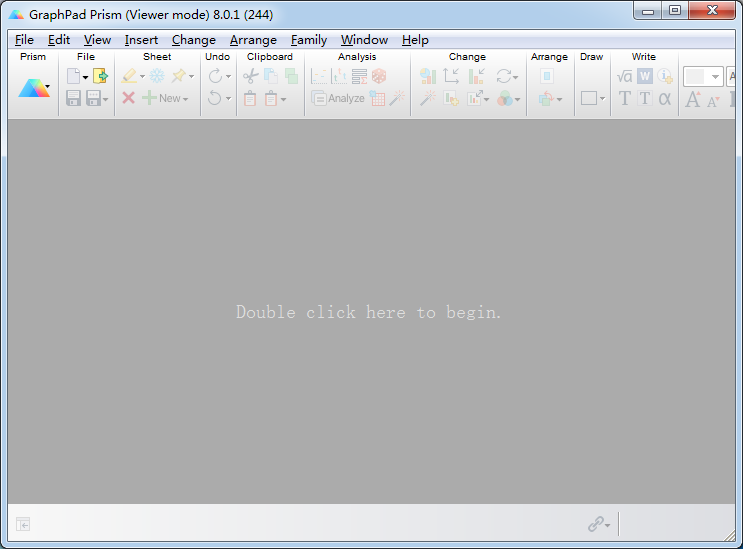Expand the color scheme dropdown arrow
Image resolution: width=743 pixels, height=549 pixels.
click(x=517, y=99)
